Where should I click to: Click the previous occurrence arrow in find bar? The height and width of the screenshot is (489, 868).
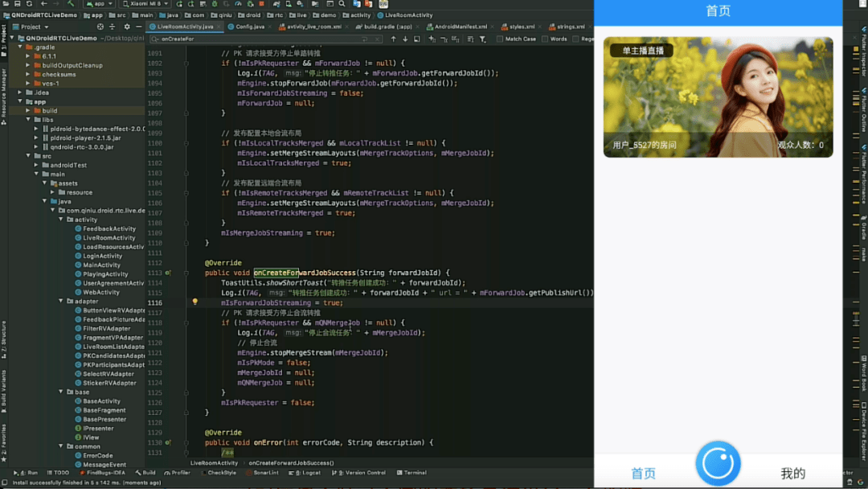[x=394, y=39]
